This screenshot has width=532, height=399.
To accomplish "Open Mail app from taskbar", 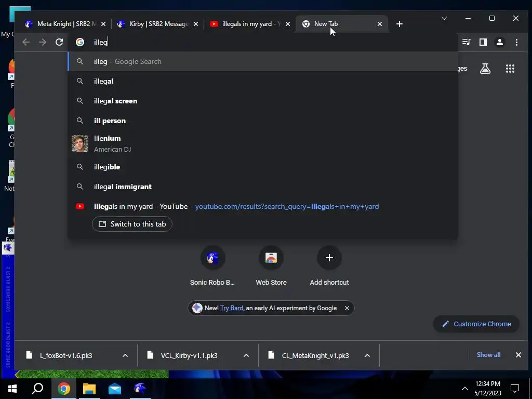I will tap(115, 389).
